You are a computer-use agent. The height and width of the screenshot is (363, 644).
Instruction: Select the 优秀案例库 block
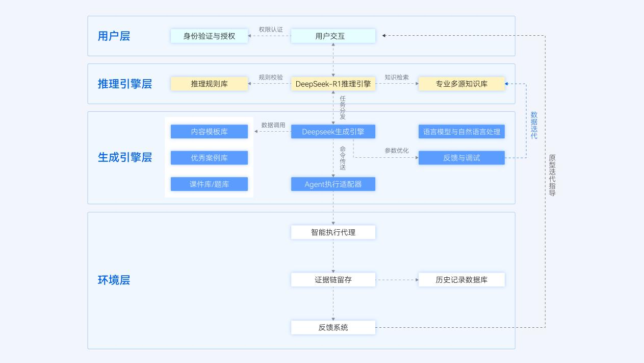(209, 158)
